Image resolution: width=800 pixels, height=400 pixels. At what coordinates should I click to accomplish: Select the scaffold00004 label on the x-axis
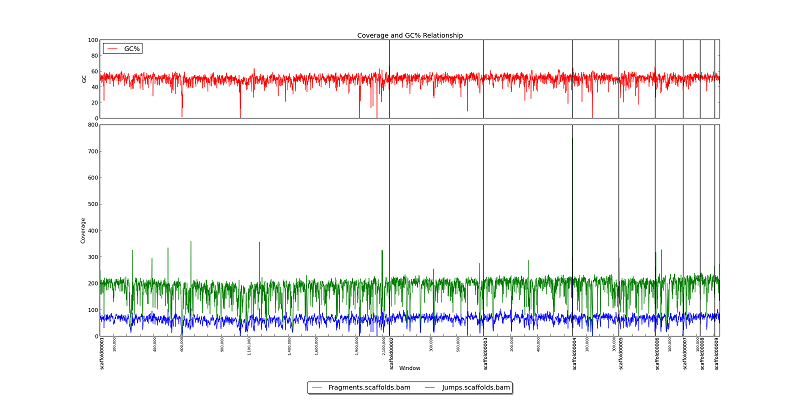573,354
